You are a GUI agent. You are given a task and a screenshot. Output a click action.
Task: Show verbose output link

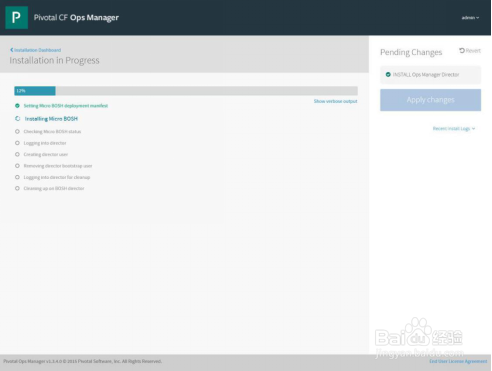(335, 101)
